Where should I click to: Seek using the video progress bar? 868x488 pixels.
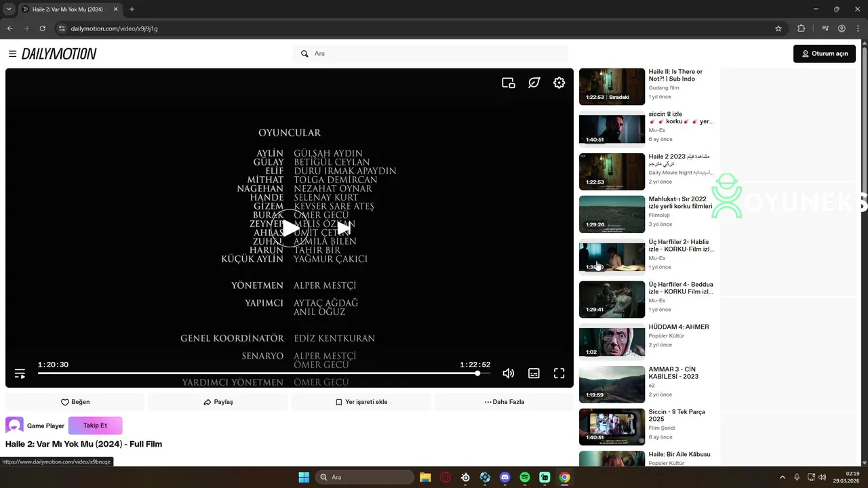pyautogui.click(x=264, y=373)
